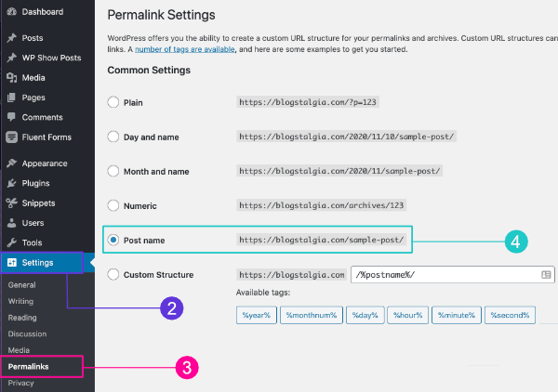This screenshot has width=558, height=392.
Task: Follow the 'number of tags are available' link
Action: coord(185,49)
